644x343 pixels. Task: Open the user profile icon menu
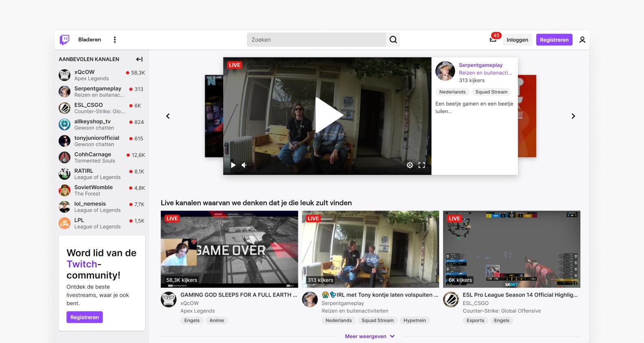point(582,39)
